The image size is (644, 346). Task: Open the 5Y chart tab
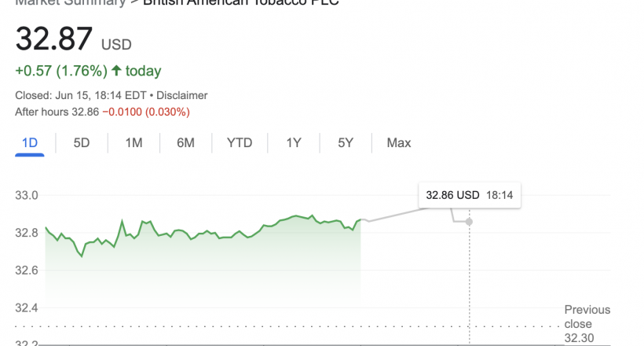[346, 143]
